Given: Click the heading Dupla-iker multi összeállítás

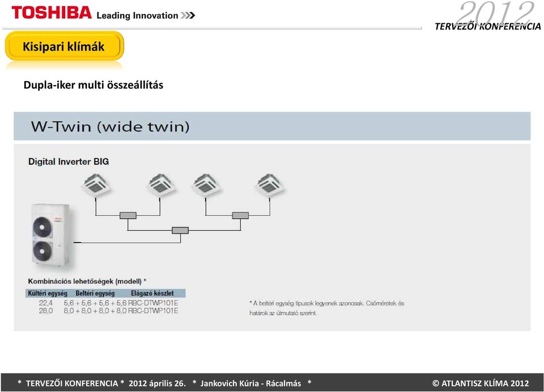Looking at the screenshot, I should 93,85.
